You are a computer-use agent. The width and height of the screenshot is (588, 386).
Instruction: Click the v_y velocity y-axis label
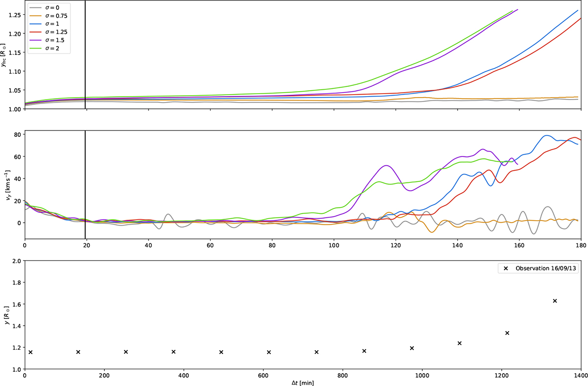click(x=7, y=185)
